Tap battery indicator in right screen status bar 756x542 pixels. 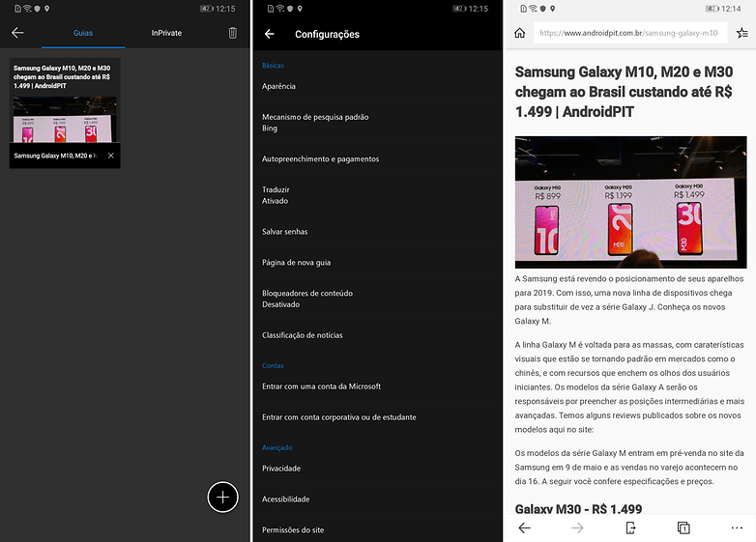click(712, 9)
